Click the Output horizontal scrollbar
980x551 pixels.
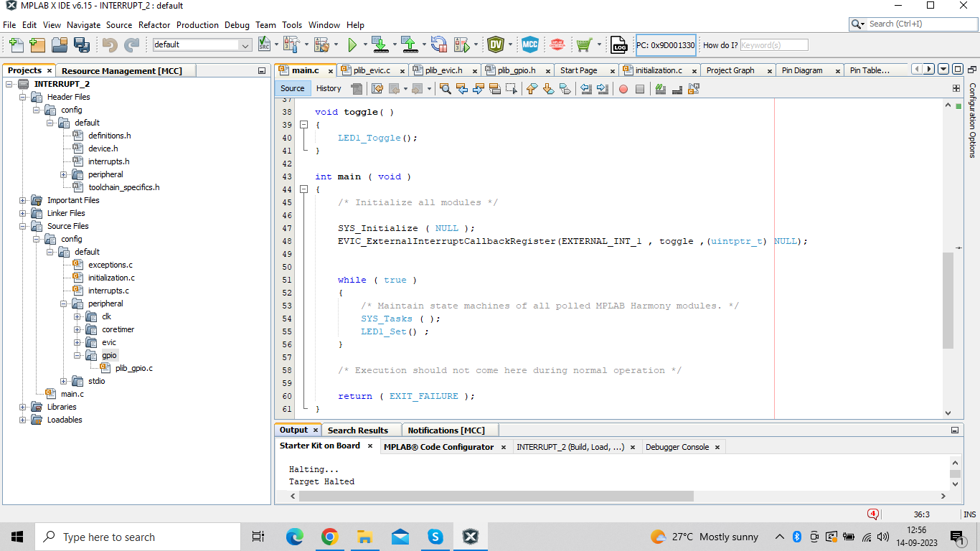495,496
